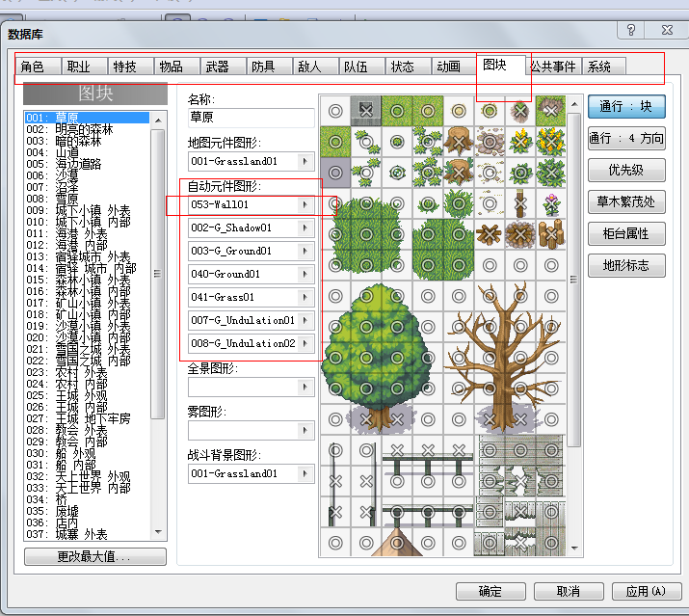Open the empty 全景图形 panorama dropdown
Image resolution: width=689 pixels, height=616 pixels.
coord(305,387)
